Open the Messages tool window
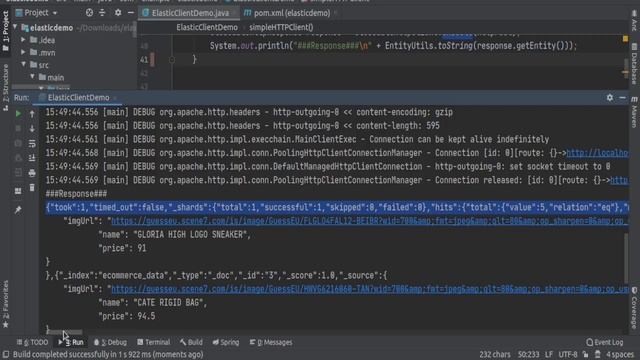Screen dimensions: 640x360 (x=271, y=342)
